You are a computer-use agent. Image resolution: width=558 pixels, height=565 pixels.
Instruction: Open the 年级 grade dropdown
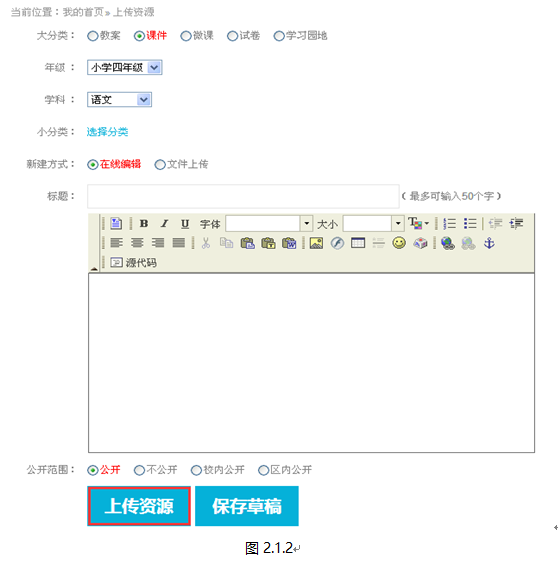(x=125, y=67)
